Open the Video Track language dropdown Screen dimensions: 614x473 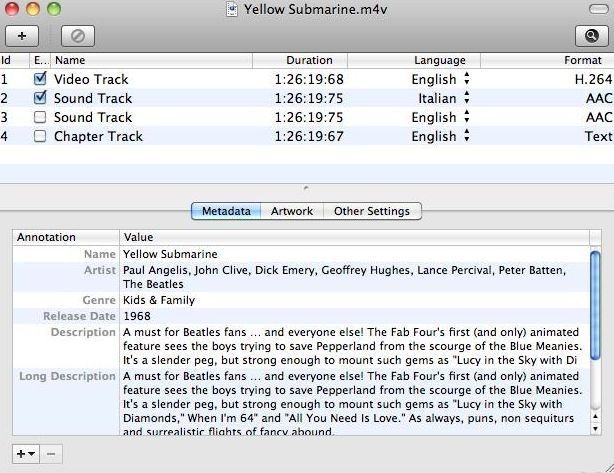(x=441, y=79)
